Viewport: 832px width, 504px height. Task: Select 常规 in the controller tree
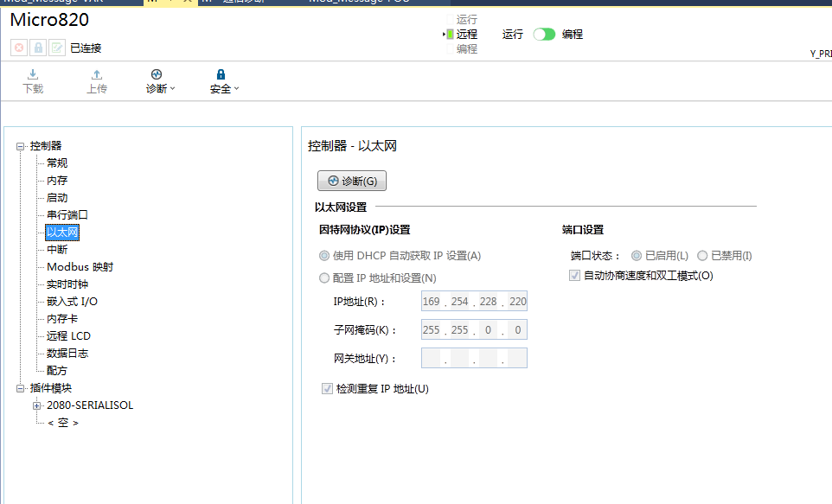pyautogui.click(x=57, y=163)
